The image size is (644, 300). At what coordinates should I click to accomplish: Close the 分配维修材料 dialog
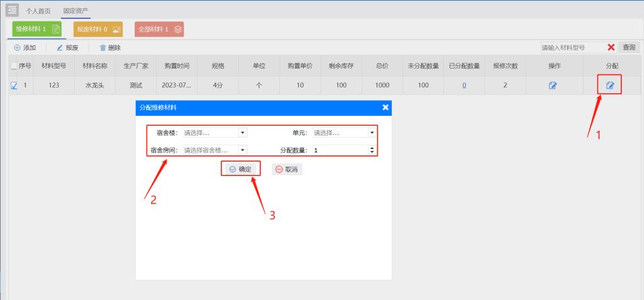(x=386, y=108)
